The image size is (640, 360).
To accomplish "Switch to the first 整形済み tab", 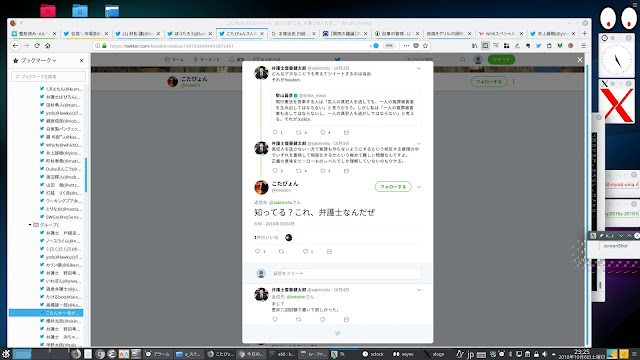I will coord(33,33).
